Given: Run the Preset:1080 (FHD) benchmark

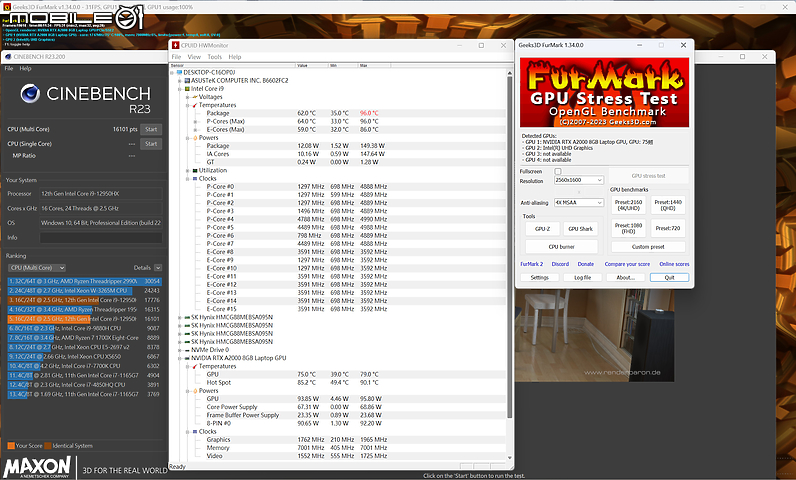Looking at the screenshot, I should (628, 228).
